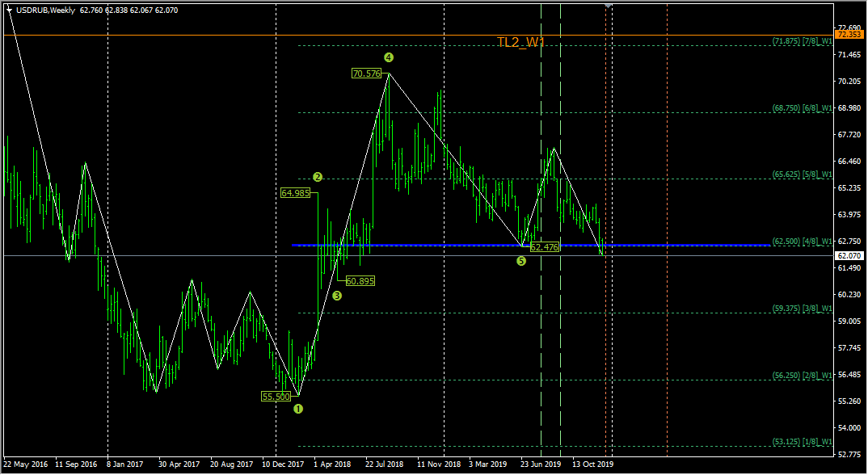This screenshot has height=475, width=868.
Task: Select the orange TL2_W1 line label
Action: [x=521, y=42]
